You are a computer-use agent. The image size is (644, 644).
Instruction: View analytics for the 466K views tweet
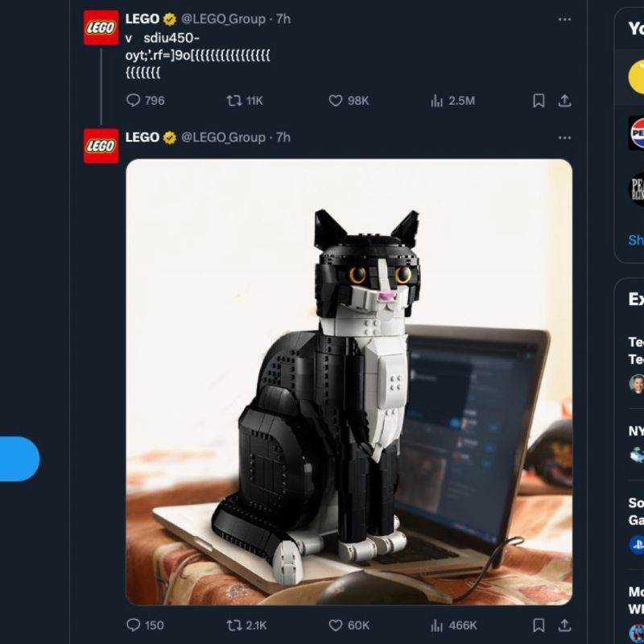tap(437, 625)
